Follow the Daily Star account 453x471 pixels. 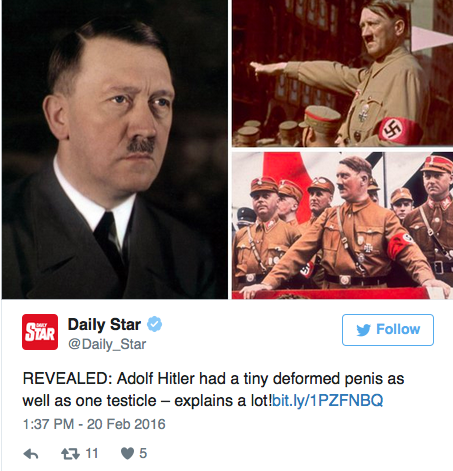(388, 330)
